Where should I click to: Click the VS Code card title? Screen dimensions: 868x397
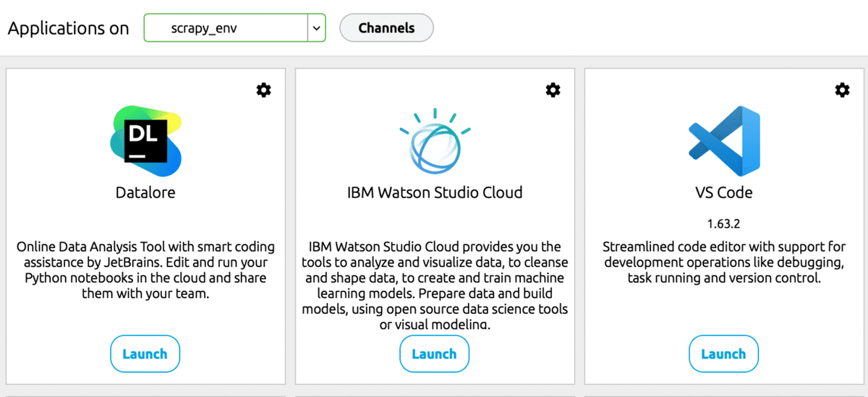pos(723,193)
